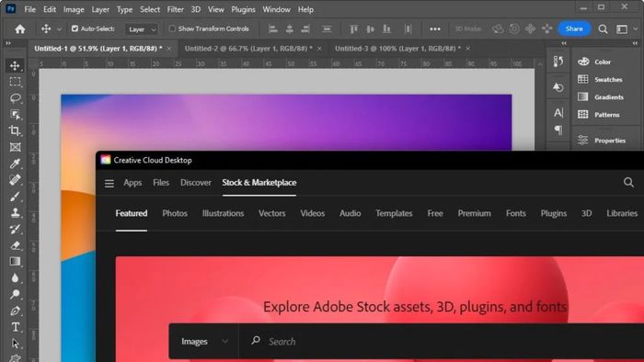The width and height of the screenshot is (644, 362).
Task: Open the Filter menu
Action: point(175,9)
